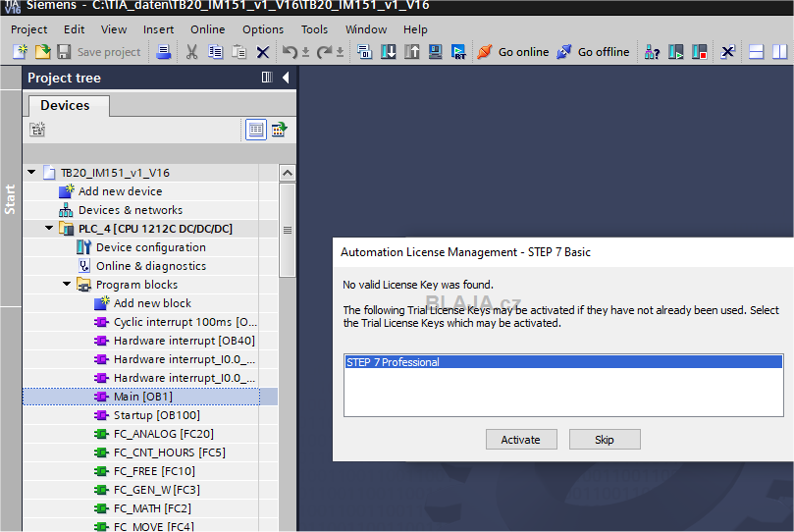Click the open project library view icon

coord(279,131)
